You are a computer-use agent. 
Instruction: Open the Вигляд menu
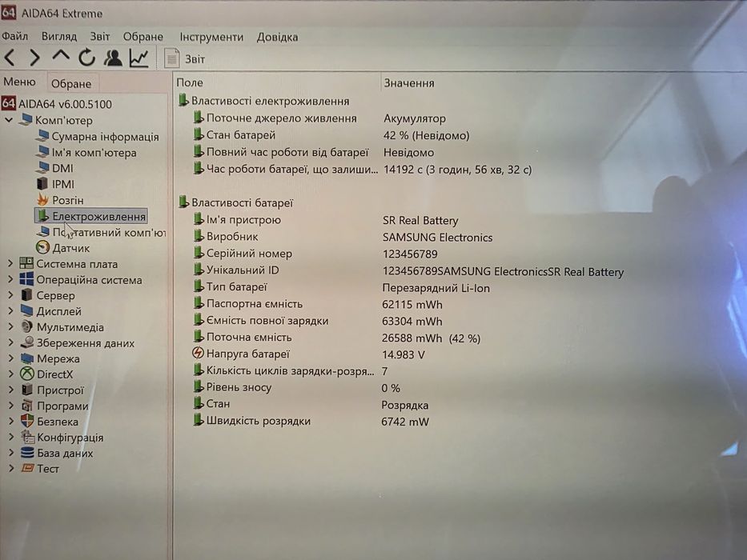click(59, 37)
